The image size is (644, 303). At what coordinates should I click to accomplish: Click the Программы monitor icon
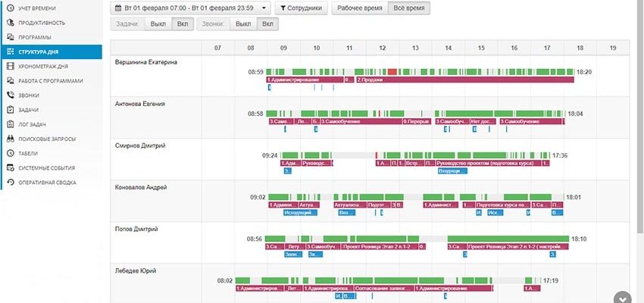(11, 37)
